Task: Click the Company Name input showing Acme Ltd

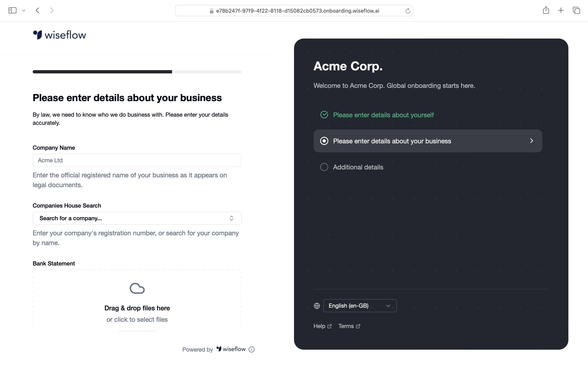Action: click(137, 160)
